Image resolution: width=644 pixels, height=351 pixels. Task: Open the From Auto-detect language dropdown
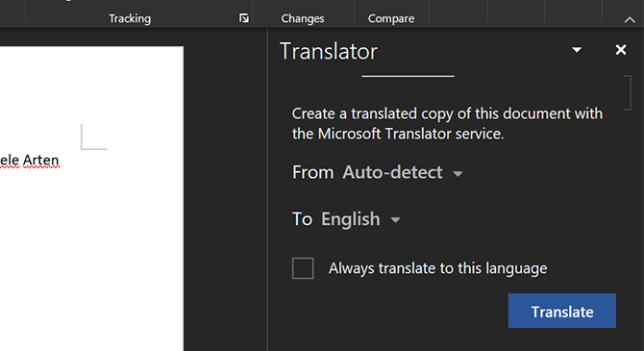click(x=403, y=173)
